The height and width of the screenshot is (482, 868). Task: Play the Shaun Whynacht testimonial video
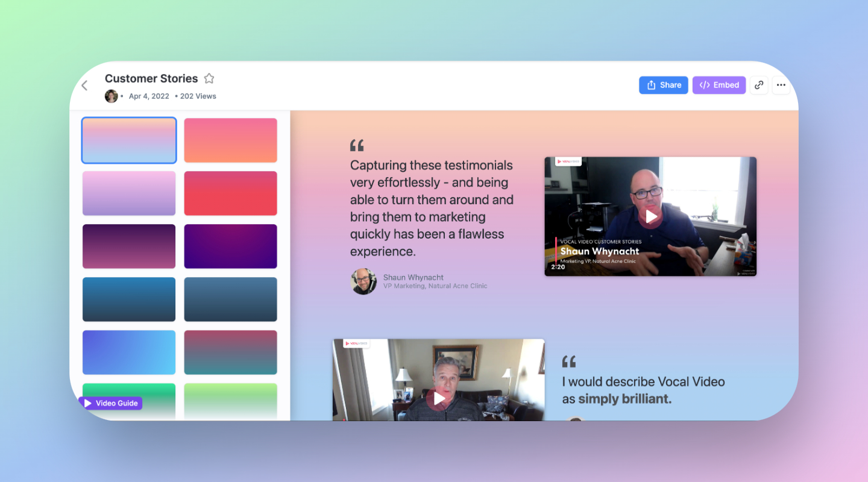[650, 216]
